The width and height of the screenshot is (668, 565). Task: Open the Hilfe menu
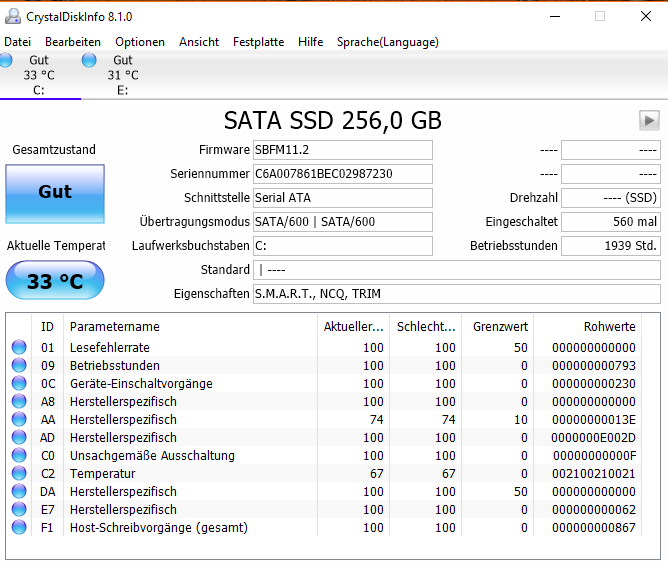pyautogui.click(x=310, y=42)
